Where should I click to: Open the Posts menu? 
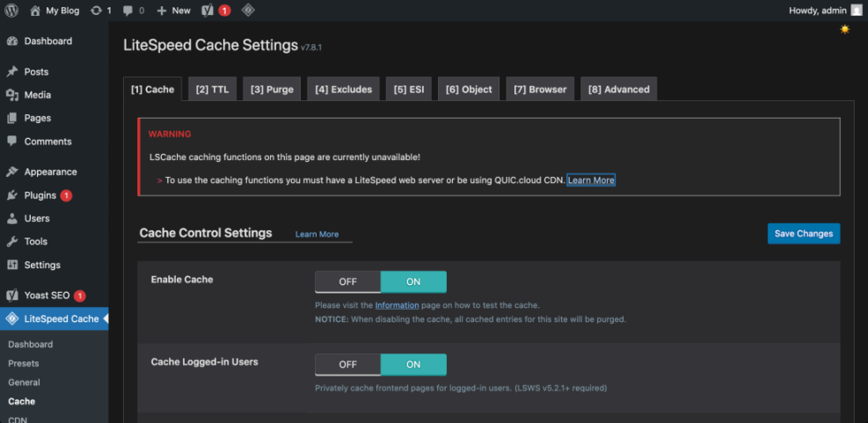pos(36,72)
